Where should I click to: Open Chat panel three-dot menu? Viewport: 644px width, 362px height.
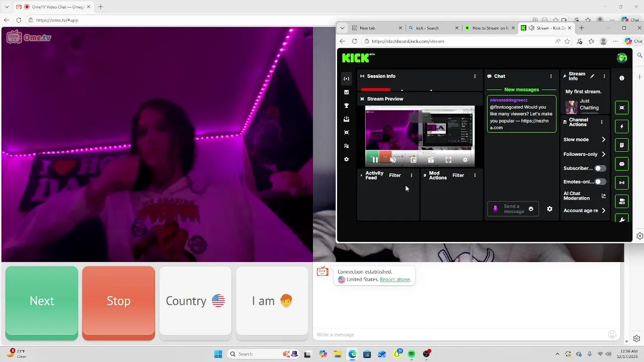pos(551,76)
